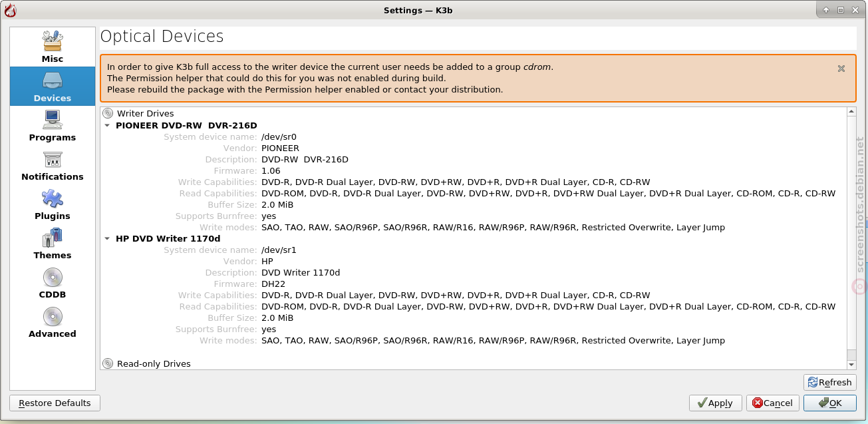Click the firmware version 1.06
The image size is (868, 424).
271,171
